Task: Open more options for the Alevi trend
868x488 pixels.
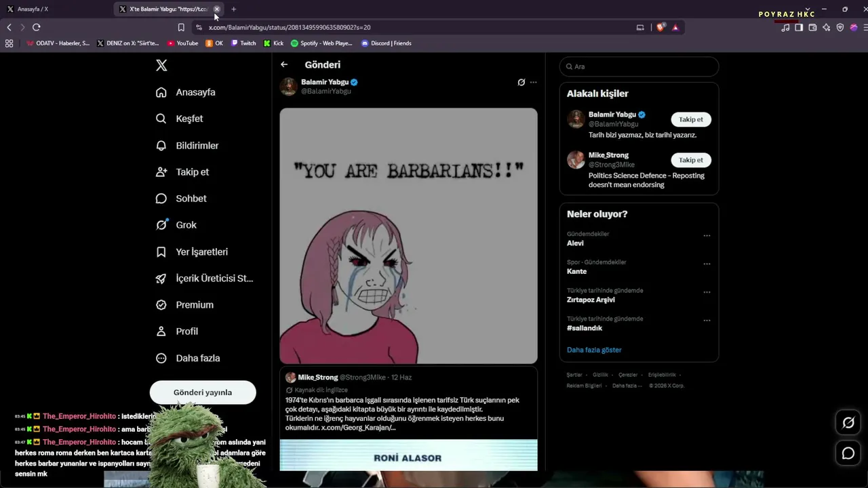Action: tap(707, 236)
